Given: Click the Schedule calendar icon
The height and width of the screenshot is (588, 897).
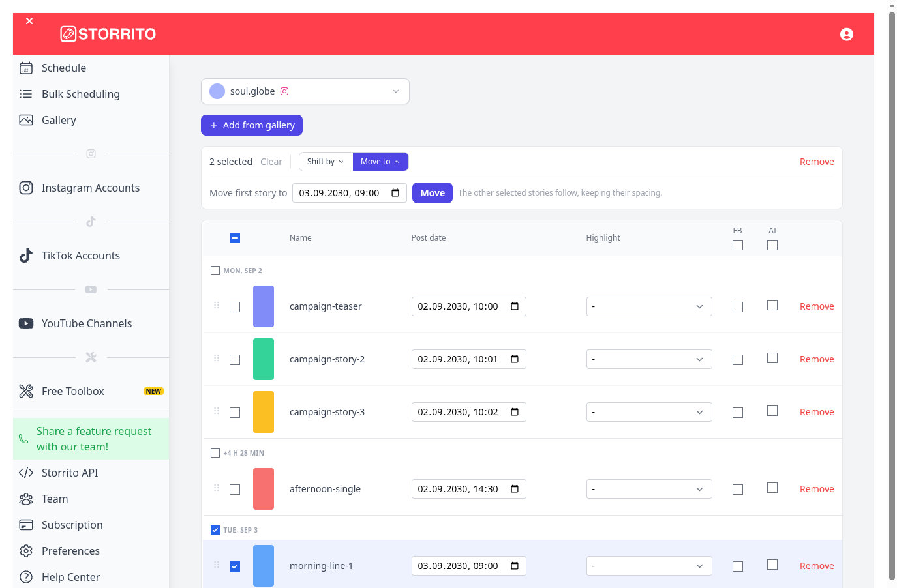Looking at the screenshot, I should coord(26,68).
